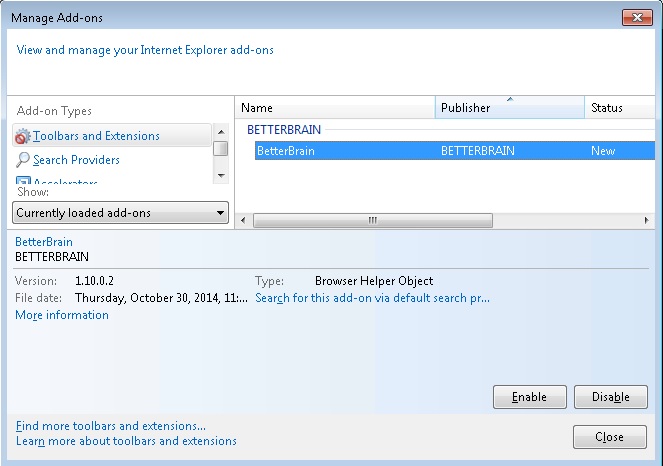This screenshot has height=466, width=663.
Task: Click the list horizontal scroll right arrow
Action: [x=647, y=220]
